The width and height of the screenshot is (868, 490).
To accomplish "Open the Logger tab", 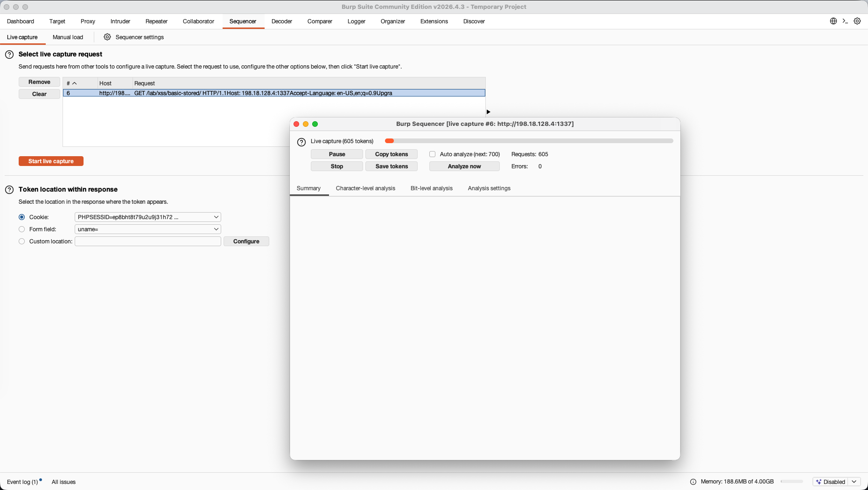I will pos(357,21).
